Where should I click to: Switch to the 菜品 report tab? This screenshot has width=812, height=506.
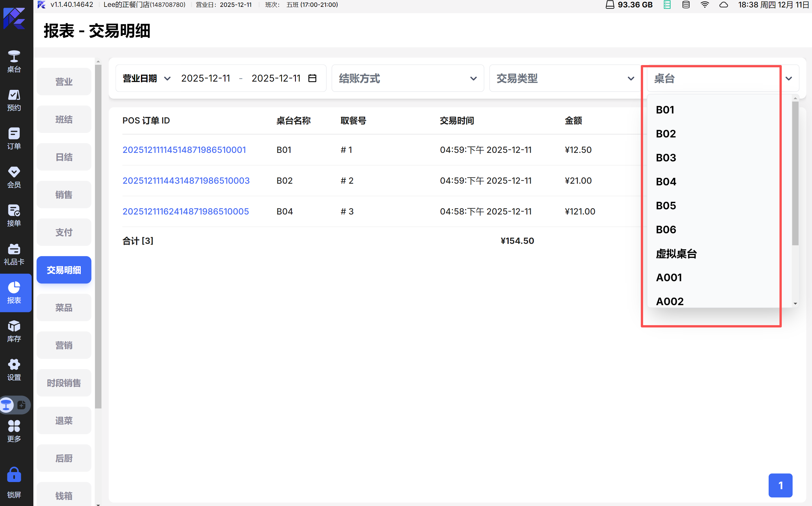(64, 307)
